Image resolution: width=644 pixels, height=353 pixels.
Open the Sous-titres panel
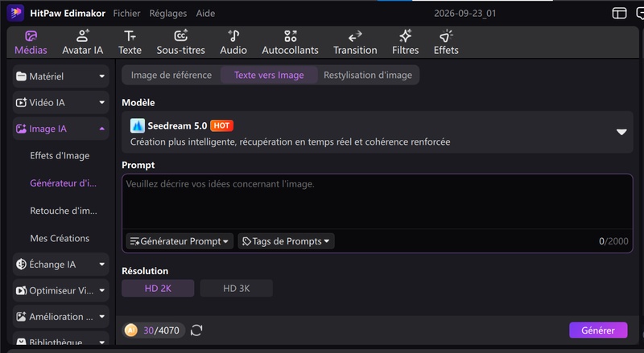click(x=180, y=43)
